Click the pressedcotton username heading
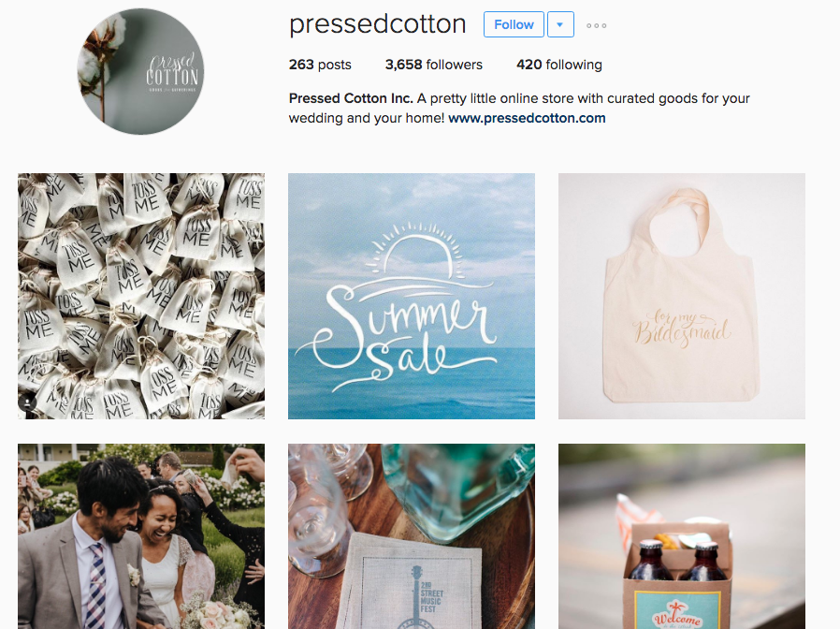 point(377,24)
